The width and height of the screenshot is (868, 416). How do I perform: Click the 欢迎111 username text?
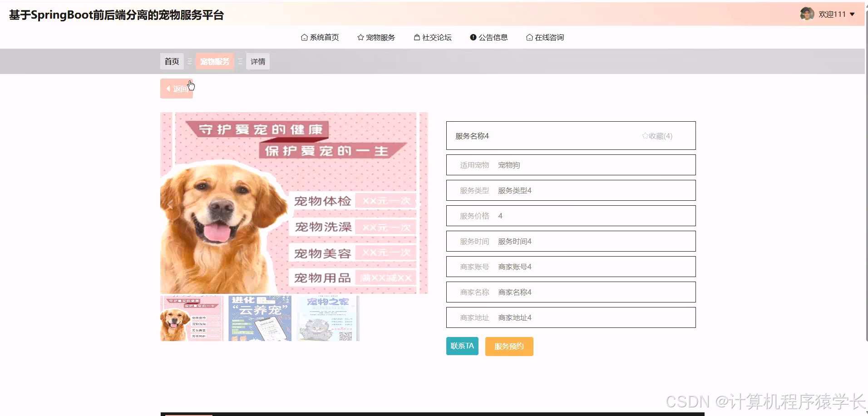coord(832,15)
